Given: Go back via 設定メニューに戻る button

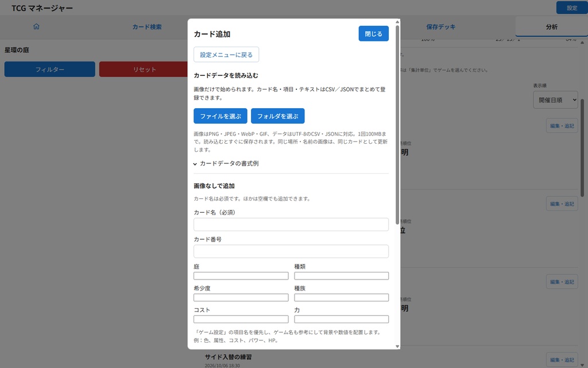Looking at the screenshot, I should (226, 55).
